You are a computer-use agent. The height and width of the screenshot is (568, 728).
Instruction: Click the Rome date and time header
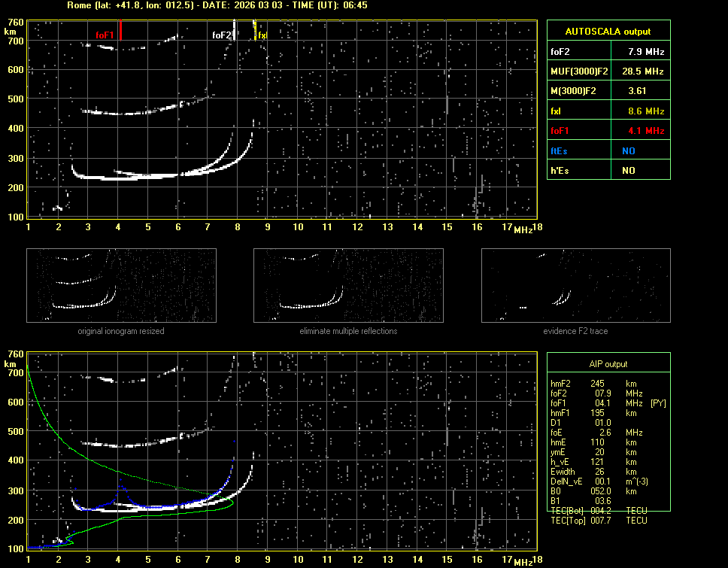(x=217, y=5)
